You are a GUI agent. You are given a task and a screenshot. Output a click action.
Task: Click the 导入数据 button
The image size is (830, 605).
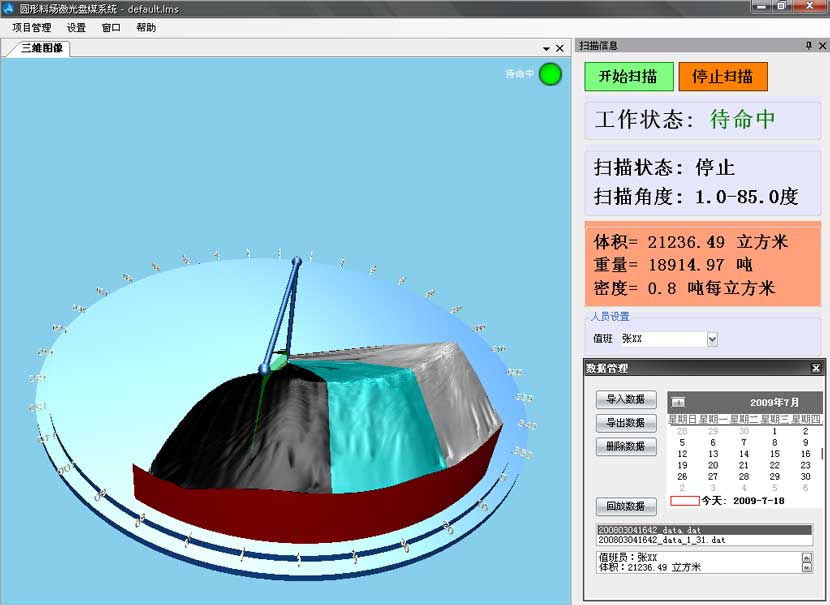(x=625, y=399)
